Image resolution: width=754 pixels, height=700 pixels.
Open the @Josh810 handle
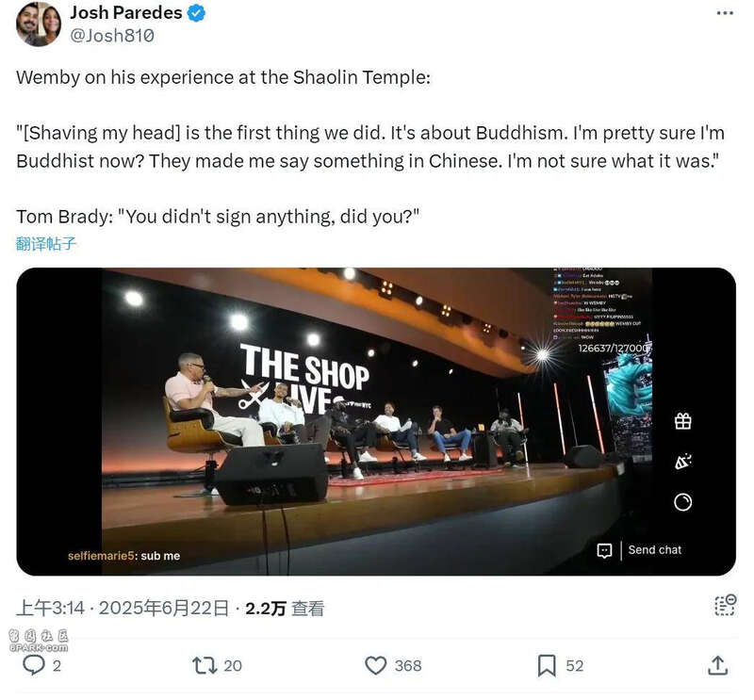[x=112, y=36]
